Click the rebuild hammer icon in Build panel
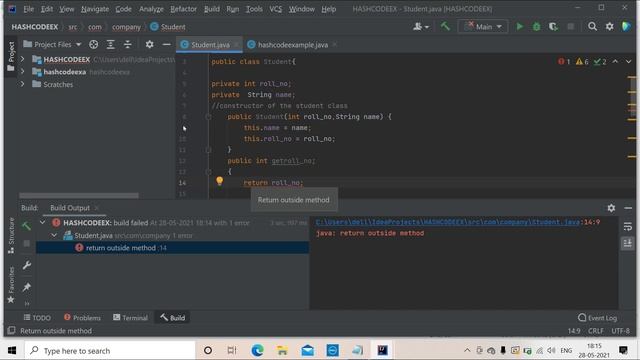Screen dimensions: 640x360 click(27, 226)
